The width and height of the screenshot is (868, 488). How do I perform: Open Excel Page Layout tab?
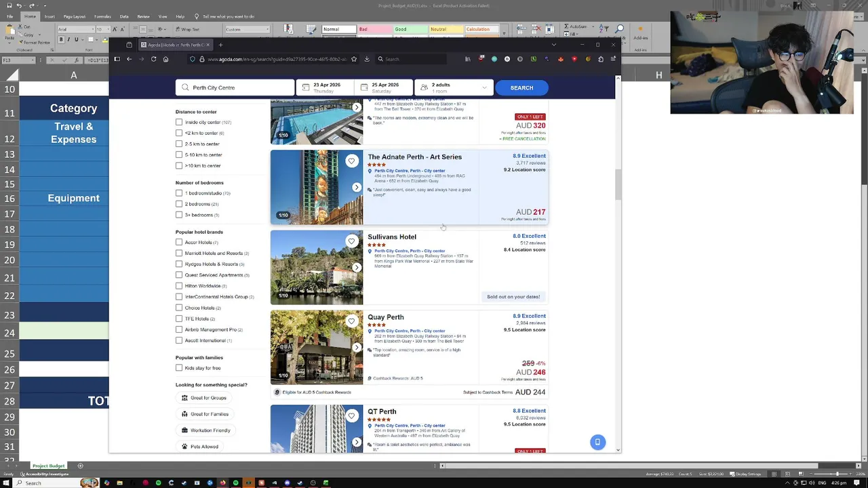click(75, 16)
